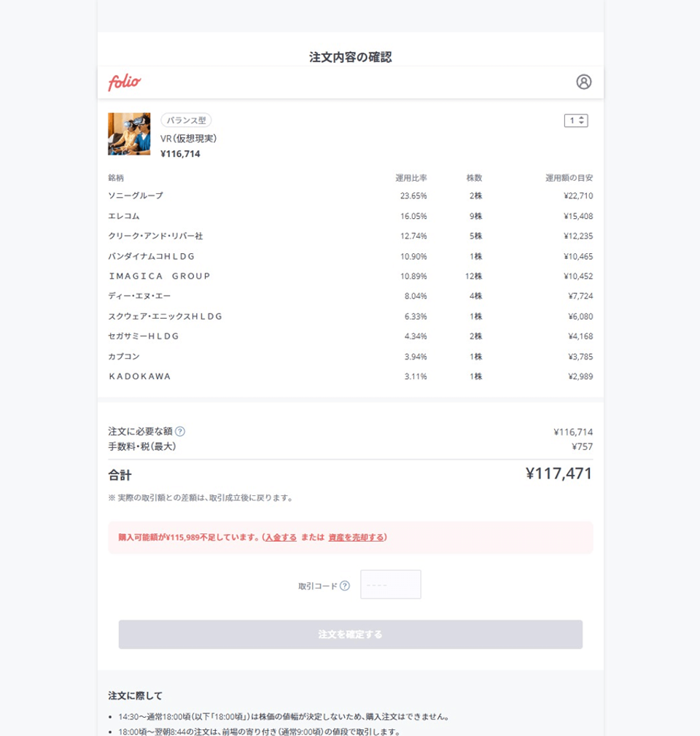This screenshot has width=700, height=736.
Task: Click the folio logo
Action: 125,82
